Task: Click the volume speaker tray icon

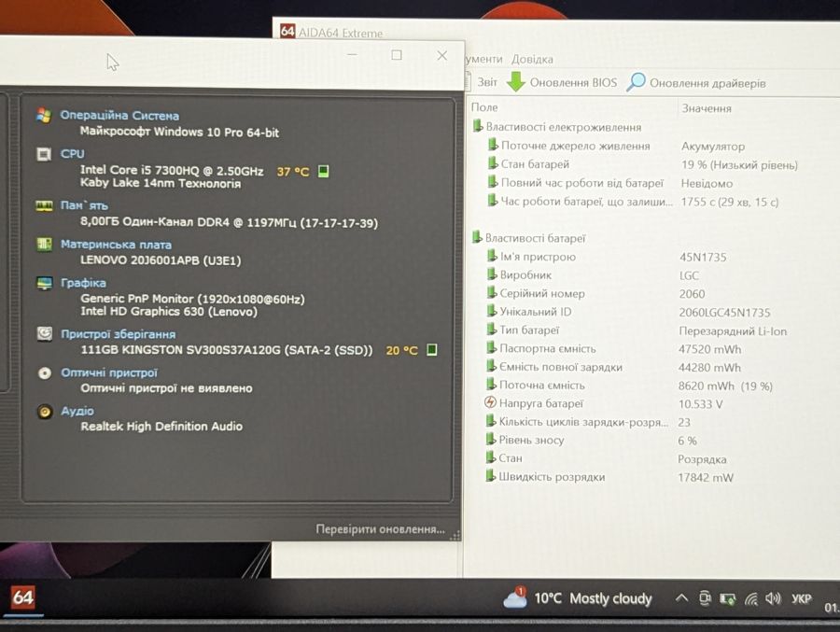Action: [x=773, y=598]
